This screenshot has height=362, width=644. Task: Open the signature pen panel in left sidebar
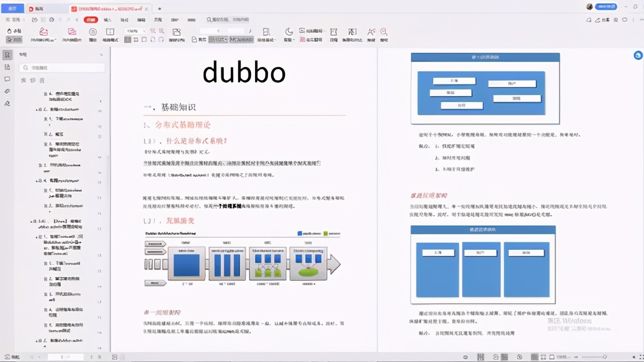pyautogui.click(x=7, y=103)
